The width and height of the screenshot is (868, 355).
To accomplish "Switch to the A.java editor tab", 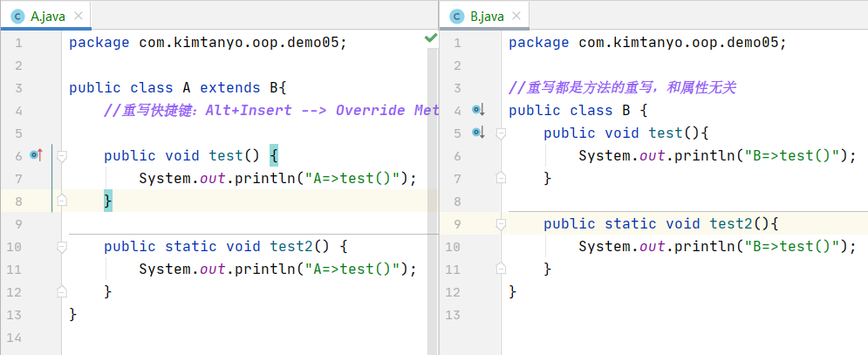I will [45, 16].
